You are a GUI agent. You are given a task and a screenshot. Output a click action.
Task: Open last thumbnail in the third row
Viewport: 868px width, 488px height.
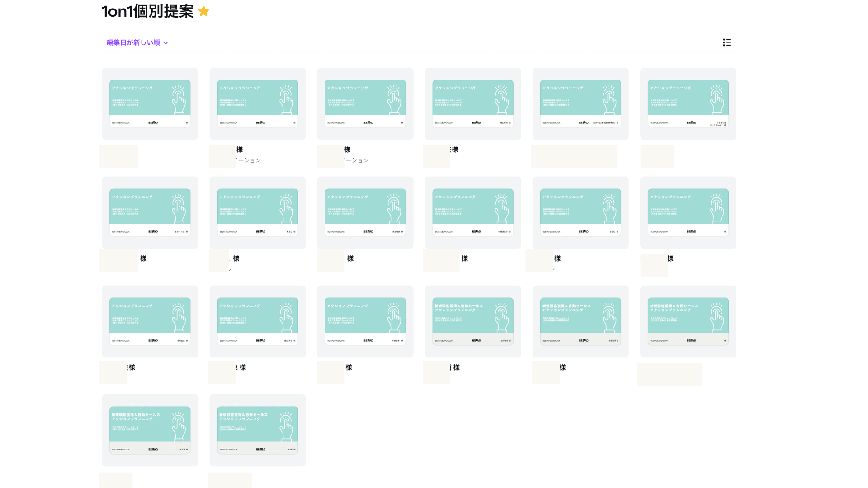688,321
